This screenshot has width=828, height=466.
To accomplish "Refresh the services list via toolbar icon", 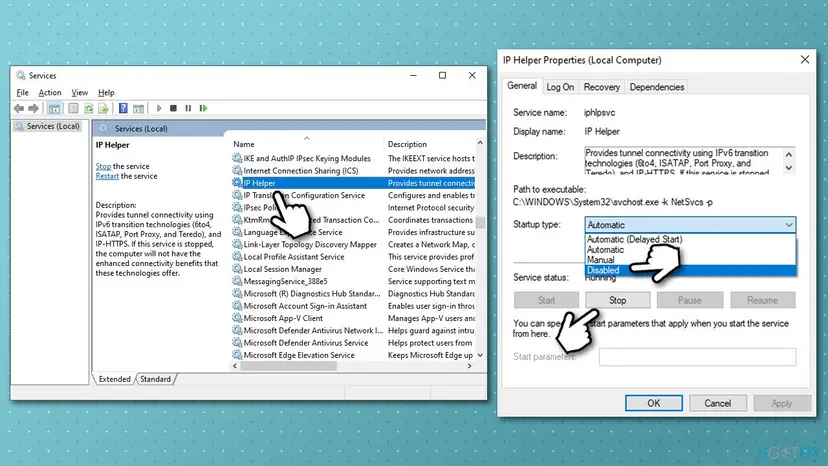I will [89, 108].
